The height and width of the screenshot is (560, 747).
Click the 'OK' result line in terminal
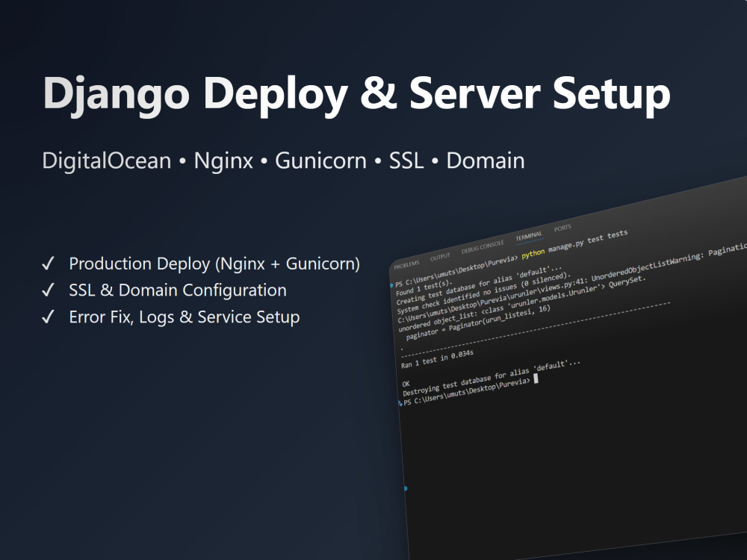[406, 384]
